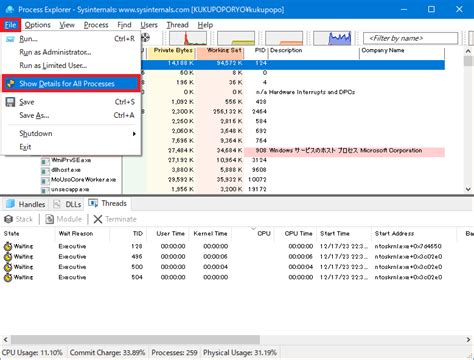Click the process list scroll up arrow
The height and width of the screenshot is (360, 474).
tap(468, 51)
